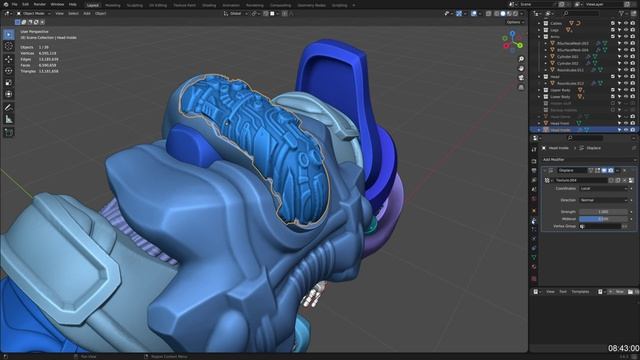Toggle the camera view icon
Screen dimensions: 640x360
[x=521, y=78]
